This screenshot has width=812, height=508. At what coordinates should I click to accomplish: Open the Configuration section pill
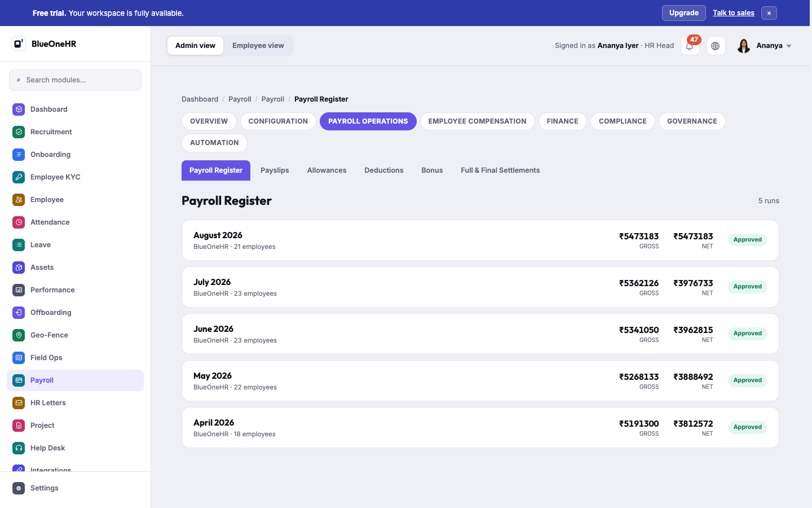tap(278, 121)
